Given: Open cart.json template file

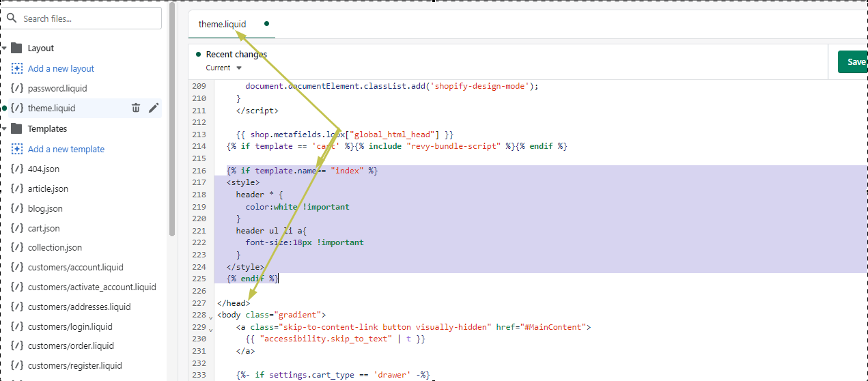Looking at the screenshot, I should coord(44,228).
